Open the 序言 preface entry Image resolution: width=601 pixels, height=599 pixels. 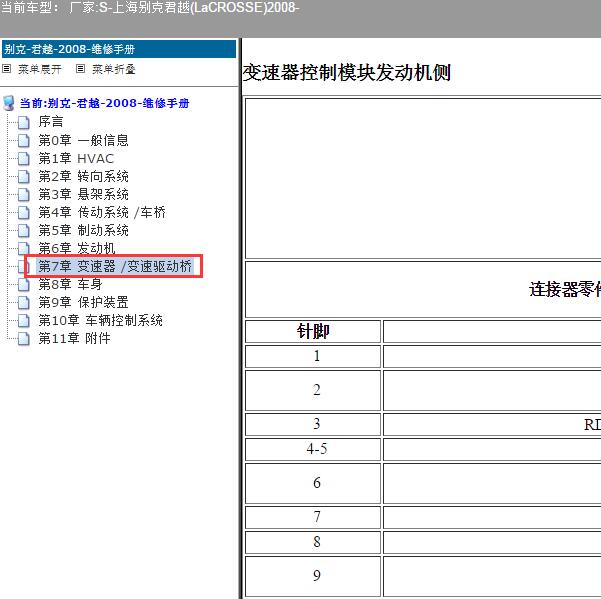click(51, 122)
